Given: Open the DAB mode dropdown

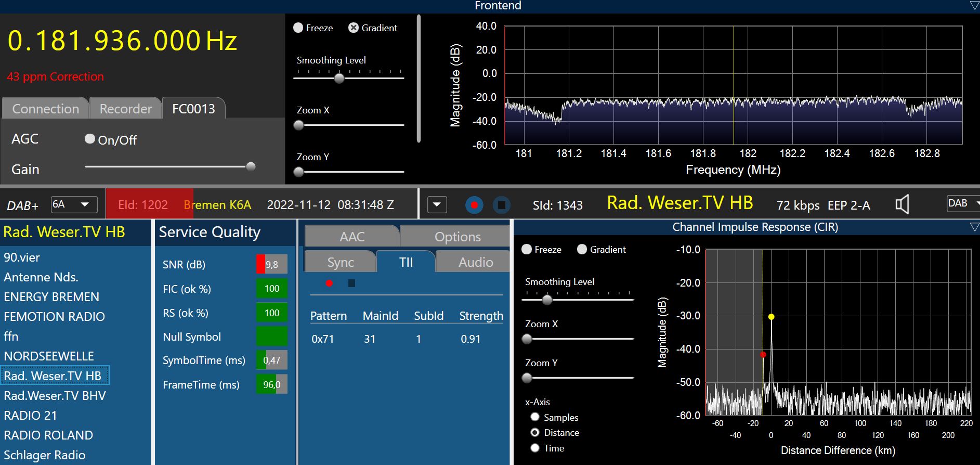Looking at the screenshot, I should [963, 203].
